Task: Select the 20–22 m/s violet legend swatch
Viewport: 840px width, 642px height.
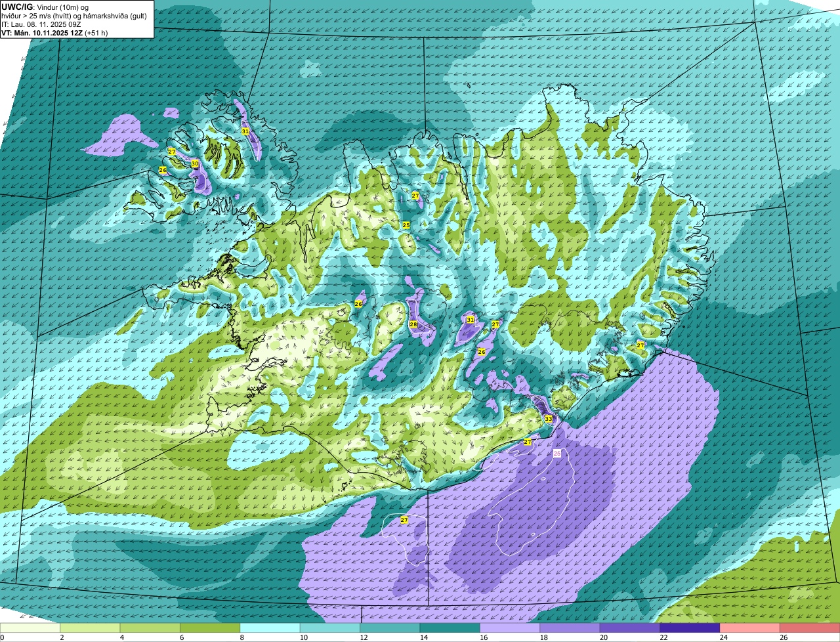Action: 630,628
